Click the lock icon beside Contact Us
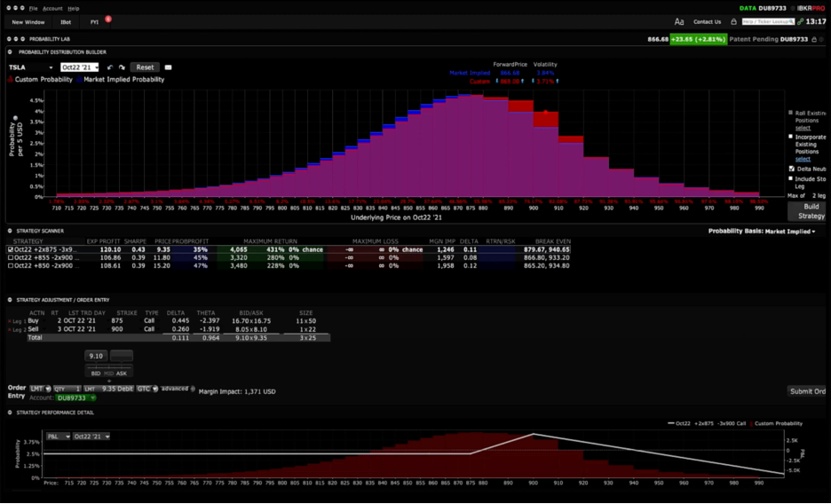Viewport: 831px width, 504px height. point(733,21)
